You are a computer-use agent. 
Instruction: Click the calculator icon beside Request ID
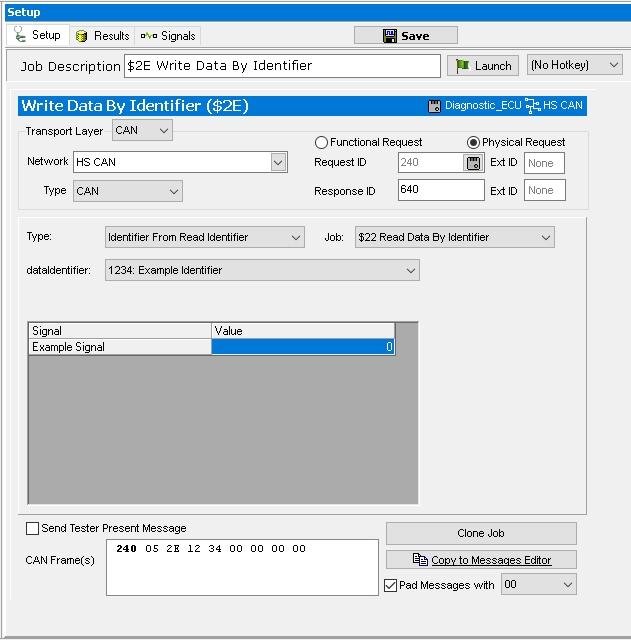[x=474, y=162]
